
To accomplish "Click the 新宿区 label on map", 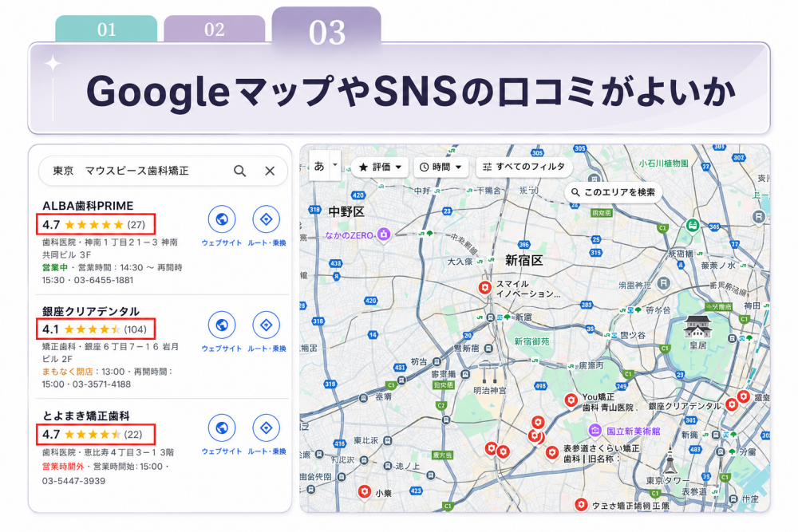I will [523, 261].
